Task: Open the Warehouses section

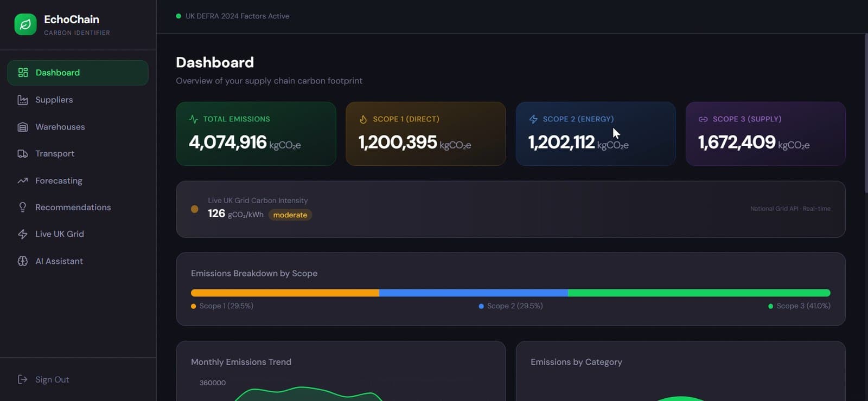Action: point(78,127)
